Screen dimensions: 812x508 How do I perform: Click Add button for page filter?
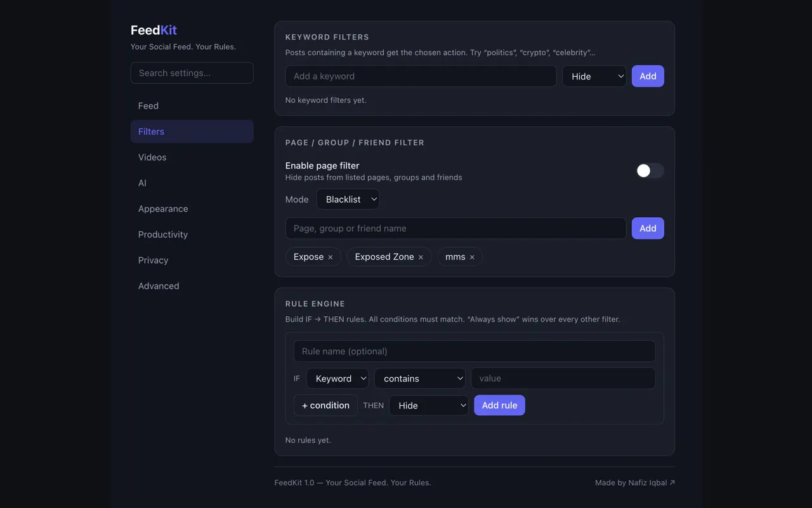(x=648, y=229)
